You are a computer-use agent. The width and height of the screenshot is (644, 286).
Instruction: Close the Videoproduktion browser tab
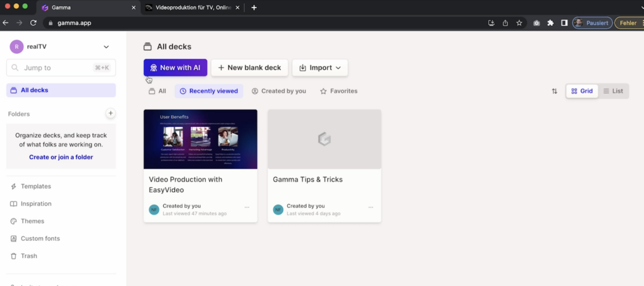[238, 8]
